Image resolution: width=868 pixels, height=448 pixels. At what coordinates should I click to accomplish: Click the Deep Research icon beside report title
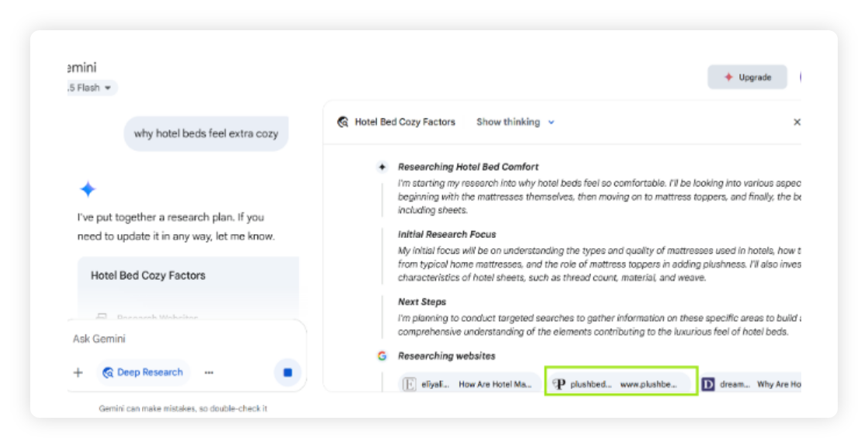[x=343, y=122]
